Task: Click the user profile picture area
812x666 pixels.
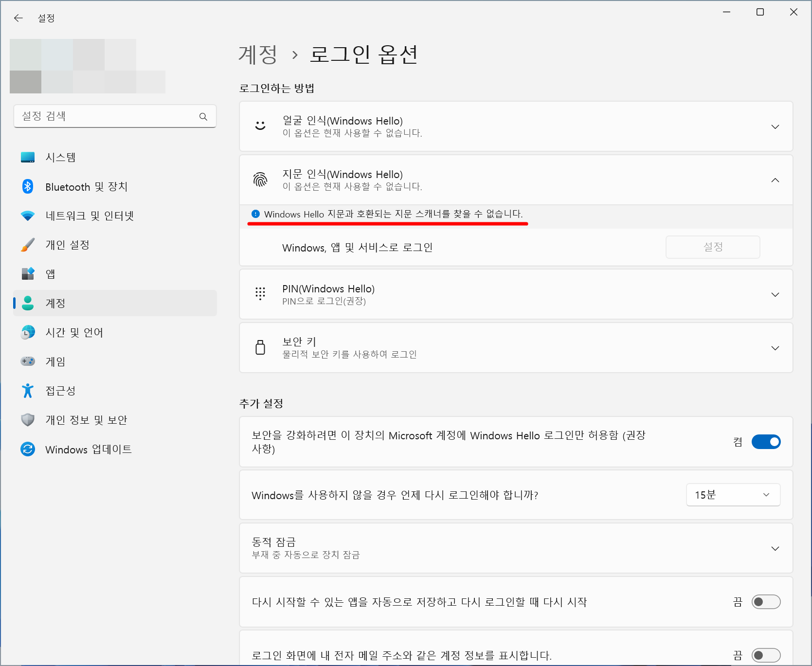Action: pyautogui.click(x=88, y=66)
